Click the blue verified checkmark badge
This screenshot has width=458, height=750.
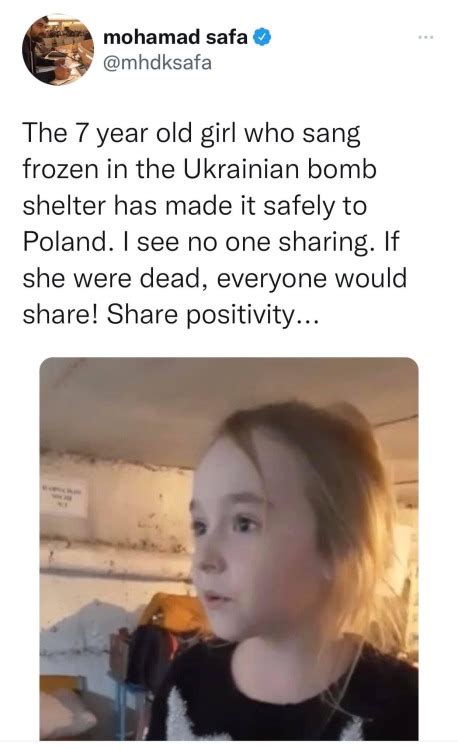[x=262, y=37]
